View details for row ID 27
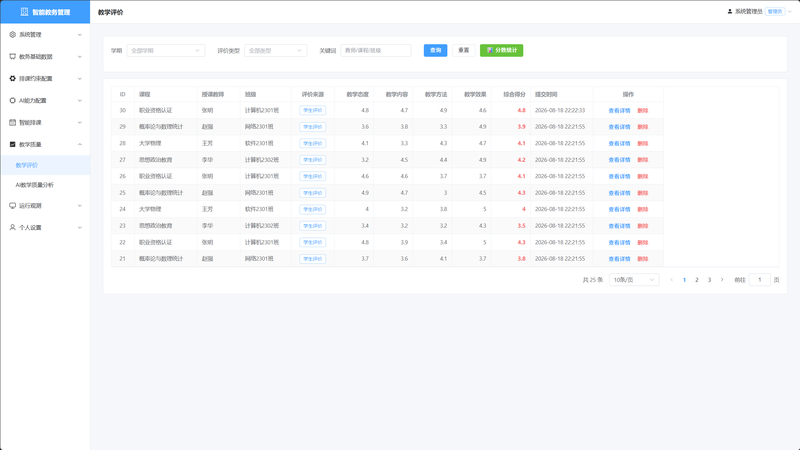Image resolution: width=800 pixels, height=450 pixels. [619, 160]
